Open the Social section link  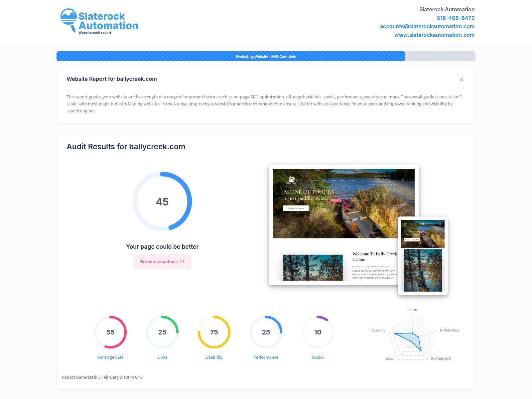tap(318, 357)
